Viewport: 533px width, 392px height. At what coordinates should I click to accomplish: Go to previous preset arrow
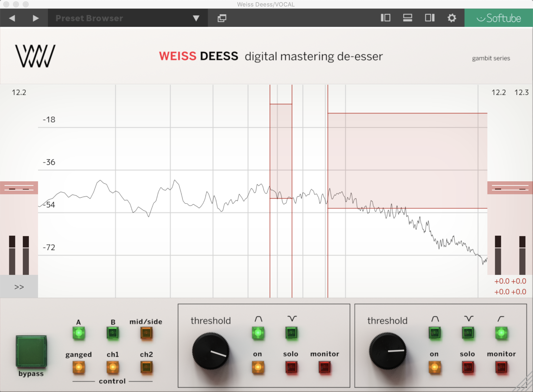(12, 18)
